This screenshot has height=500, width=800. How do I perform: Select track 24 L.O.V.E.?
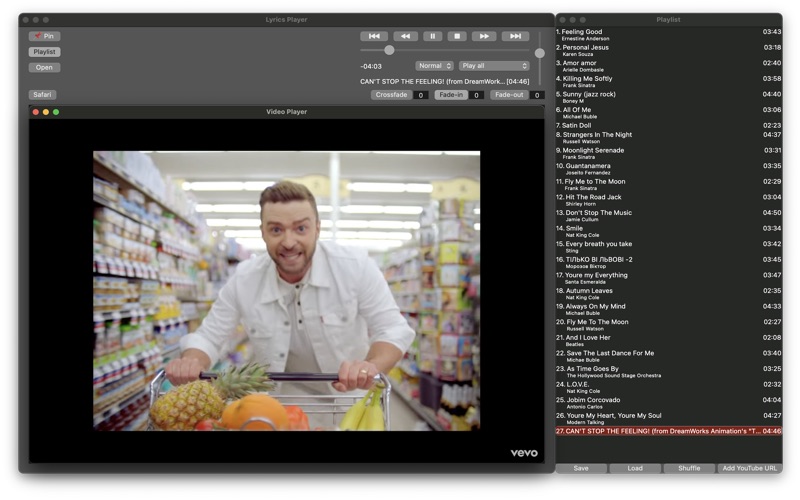click(668, 388)
